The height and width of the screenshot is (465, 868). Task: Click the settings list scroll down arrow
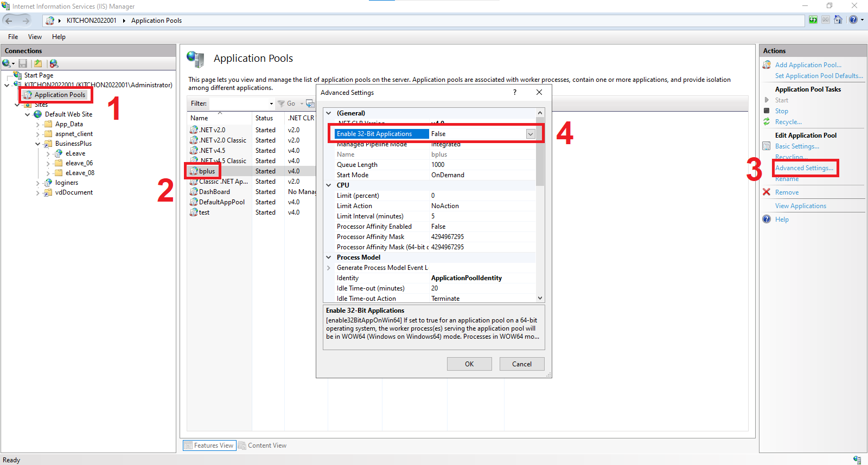coord(540,298)
